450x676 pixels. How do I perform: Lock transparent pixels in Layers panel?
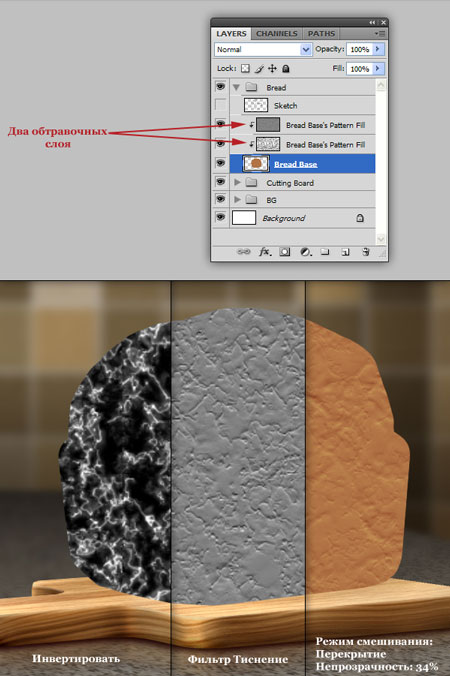coord(245,69)
